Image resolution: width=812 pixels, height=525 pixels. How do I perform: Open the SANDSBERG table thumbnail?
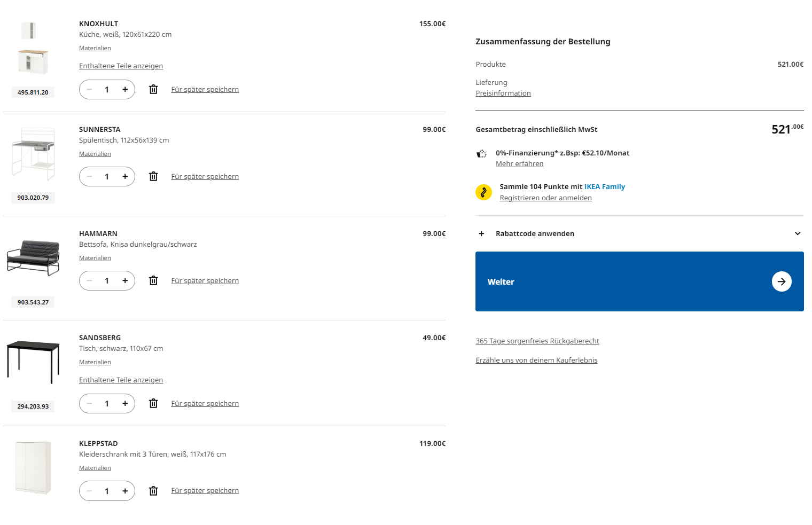click(33, 362)
